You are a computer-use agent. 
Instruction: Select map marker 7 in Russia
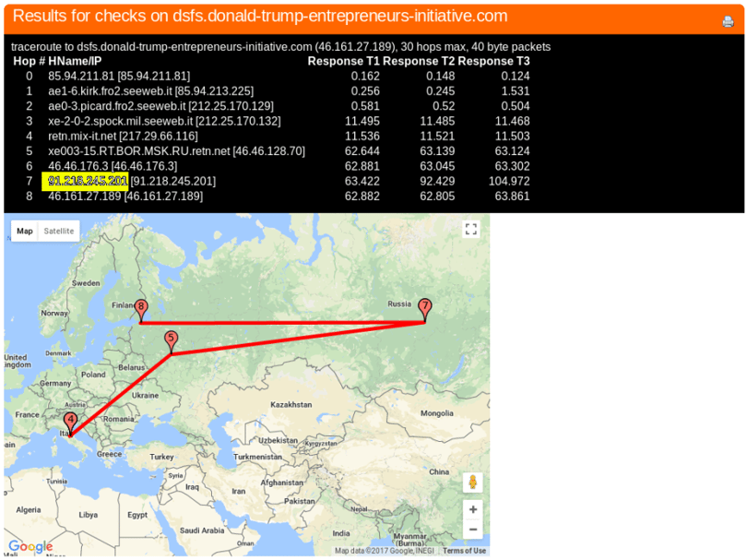click(424, 309)
